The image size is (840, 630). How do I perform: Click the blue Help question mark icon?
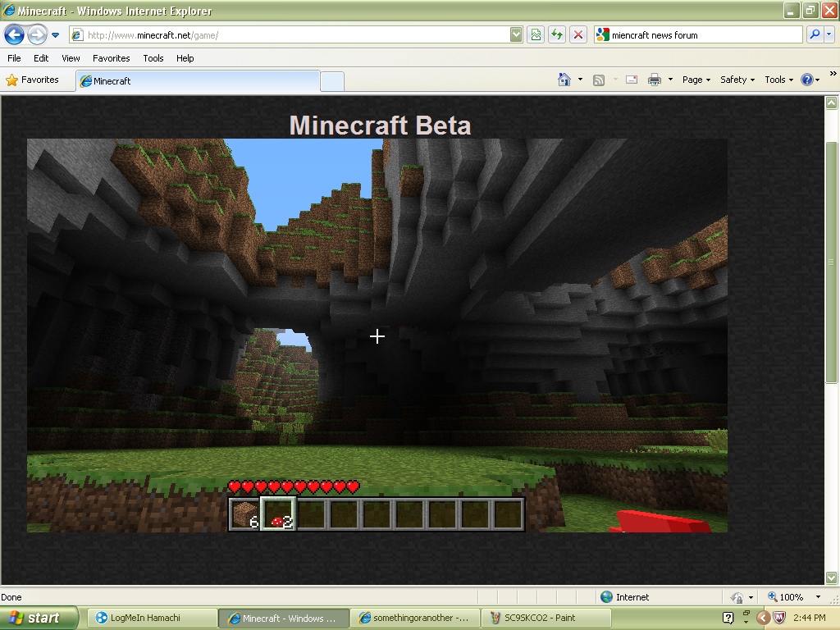[807, 80]
